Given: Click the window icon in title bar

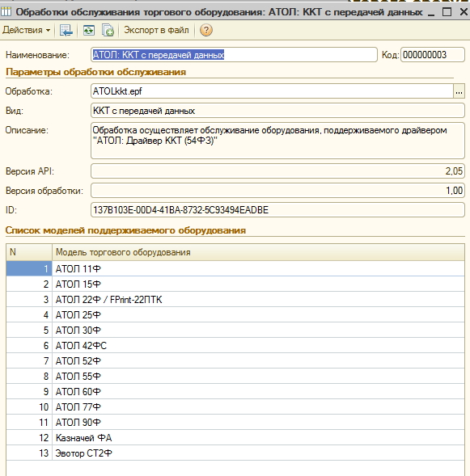Looking at the screenshot, I should (x=6, y=12).
